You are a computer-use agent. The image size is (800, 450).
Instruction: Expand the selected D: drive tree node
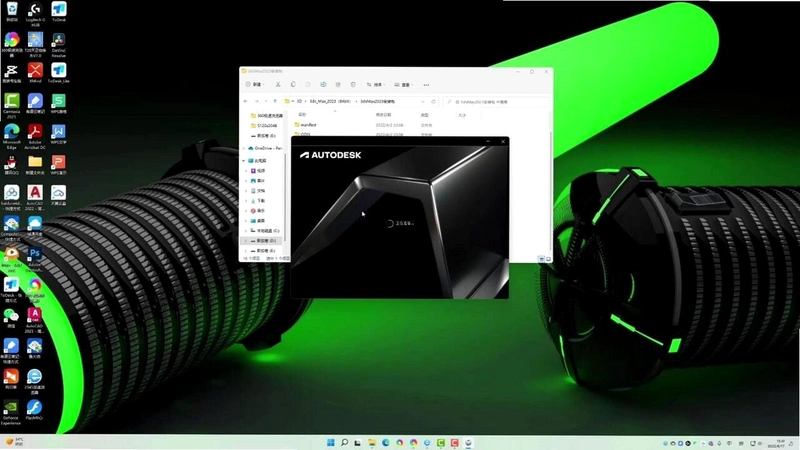point(246,240)
